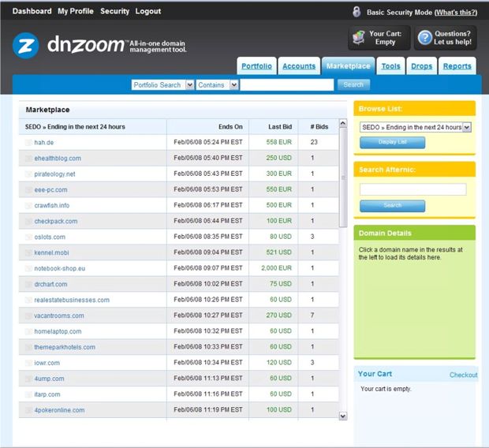Click the marketplace list scrollbar down arrow
489x448 pixels.
pyautogui.click(x=343, y=416)
